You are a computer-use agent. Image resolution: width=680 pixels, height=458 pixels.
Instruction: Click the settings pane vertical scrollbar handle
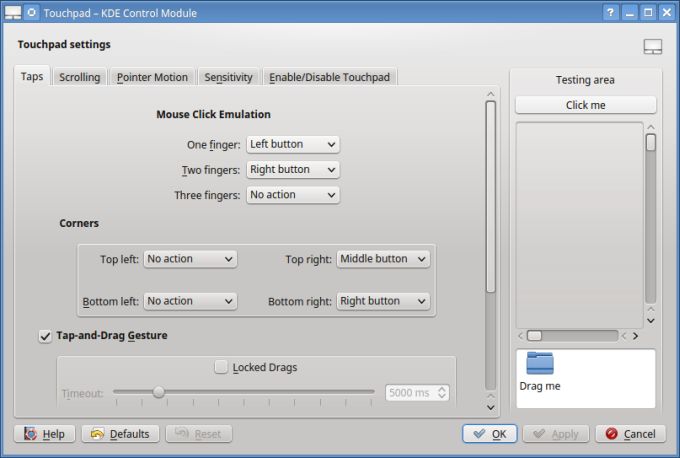(x=490, y=196)
